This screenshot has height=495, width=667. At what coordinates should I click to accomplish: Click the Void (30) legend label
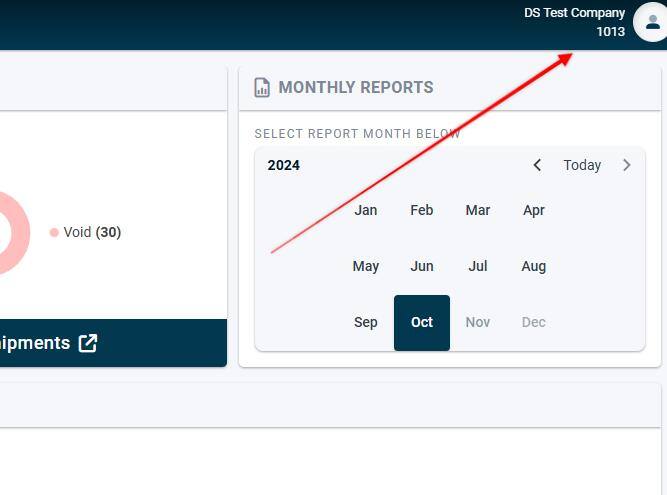point(92,232)
